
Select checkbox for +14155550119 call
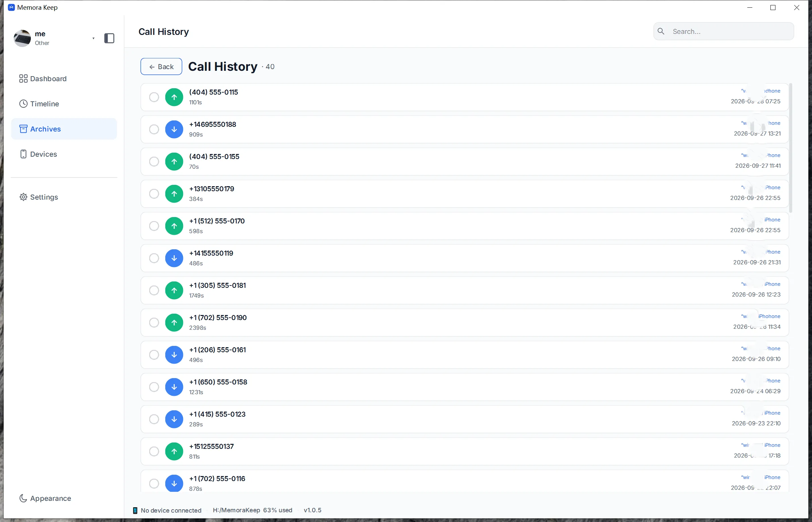[x=154, y=258]
